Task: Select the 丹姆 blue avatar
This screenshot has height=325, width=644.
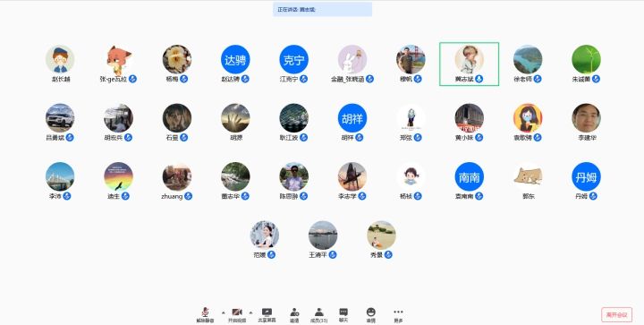Action: tap(586, 176)
